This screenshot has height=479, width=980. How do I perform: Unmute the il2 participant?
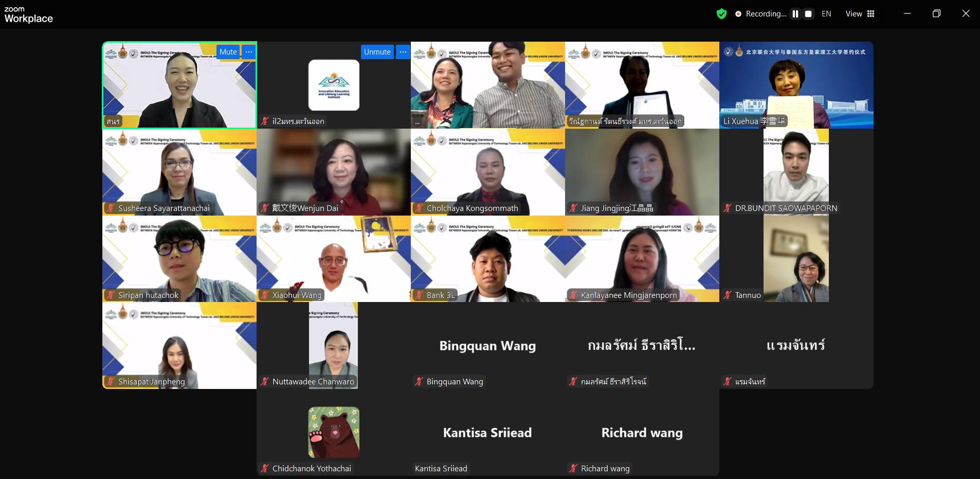tap(377, 52)
